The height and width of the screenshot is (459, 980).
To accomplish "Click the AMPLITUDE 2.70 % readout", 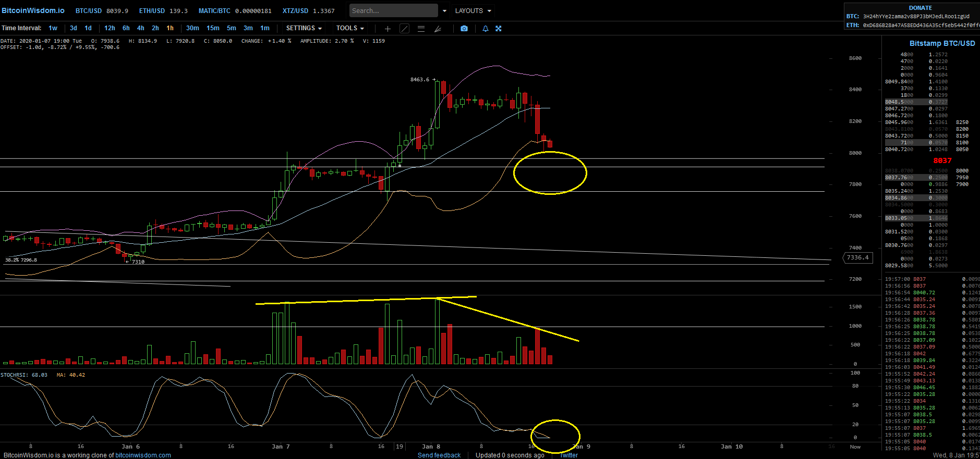I will (327, 41).
